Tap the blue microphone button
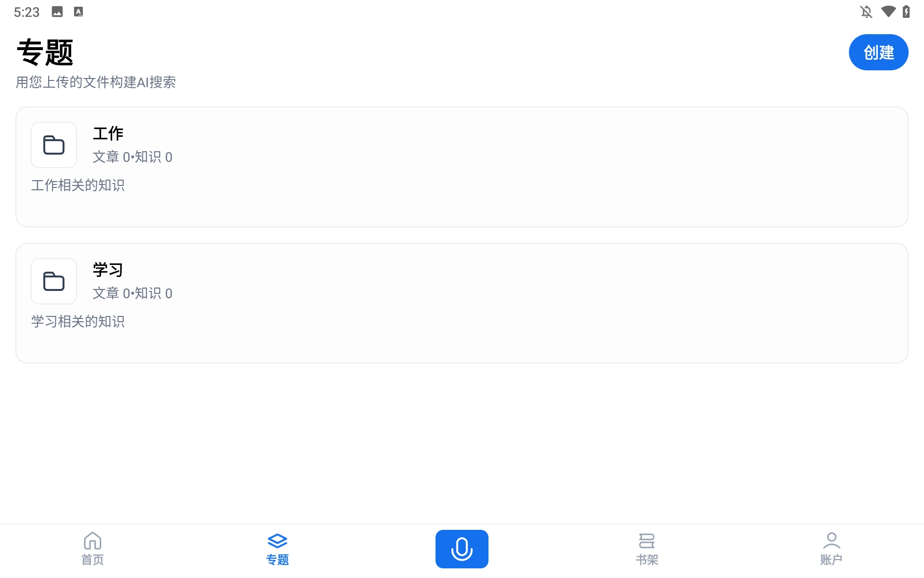The width and height of the screenshot is (924, 578). point(462,549)
